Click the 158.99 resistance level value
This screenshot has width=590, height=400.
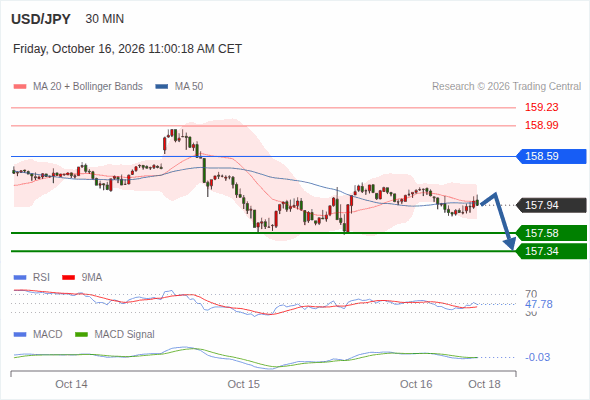tap(541, 125)
